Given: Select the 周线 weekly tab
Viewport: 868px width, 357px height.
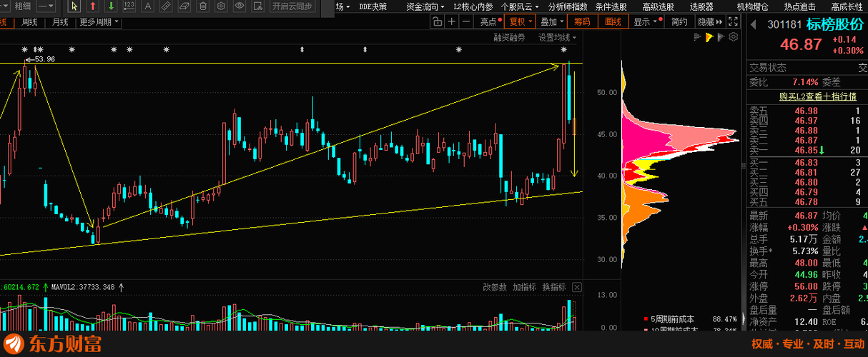Looking at the screenshot, I should tap(29, 21).
